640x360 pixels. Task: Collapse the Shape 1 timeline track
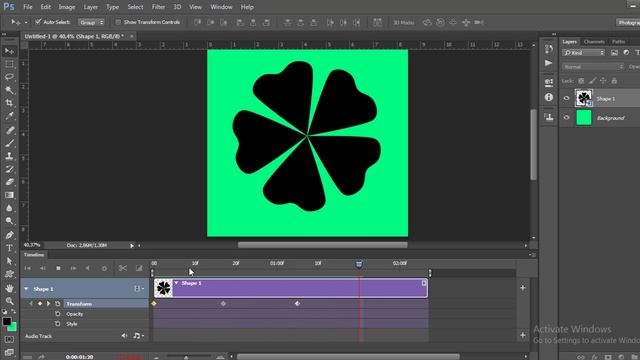(x=26, y=289)
